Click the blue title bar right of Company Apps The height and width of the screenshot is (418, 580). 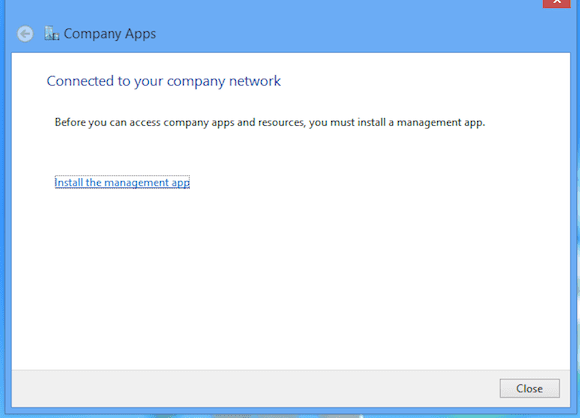[348, 33]
